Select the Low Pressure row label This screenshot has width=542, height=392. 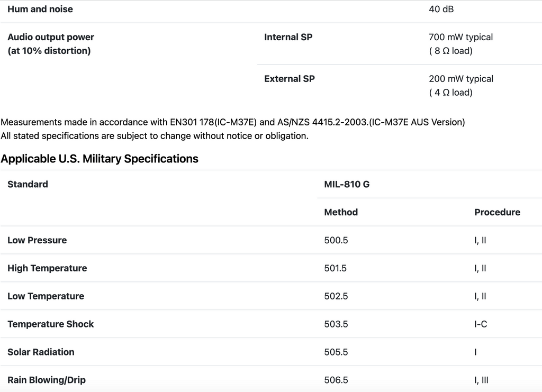coord(37,240)
